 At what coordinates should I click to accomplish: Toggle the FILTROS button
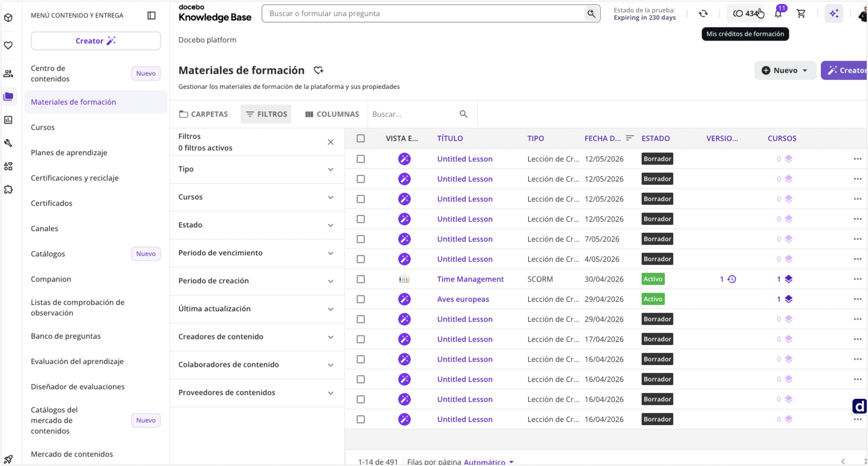point(266,114)
